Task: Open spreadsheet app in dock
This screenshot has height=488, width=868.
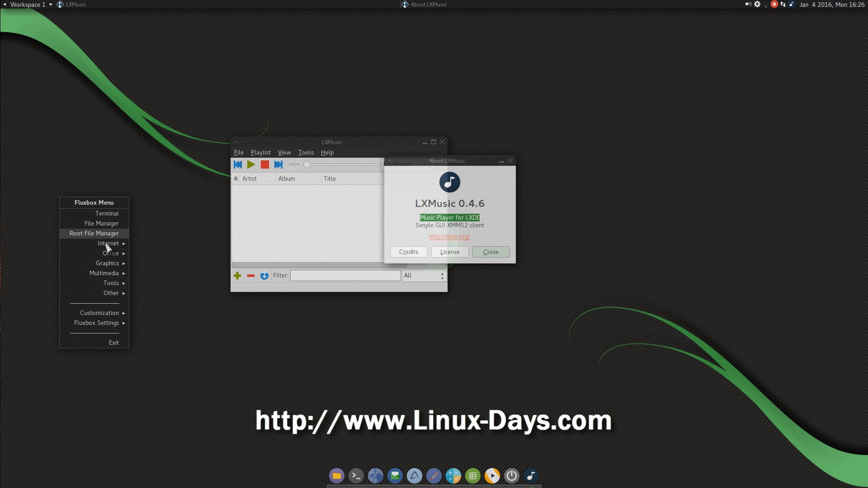Action: (x=473, y=476)
